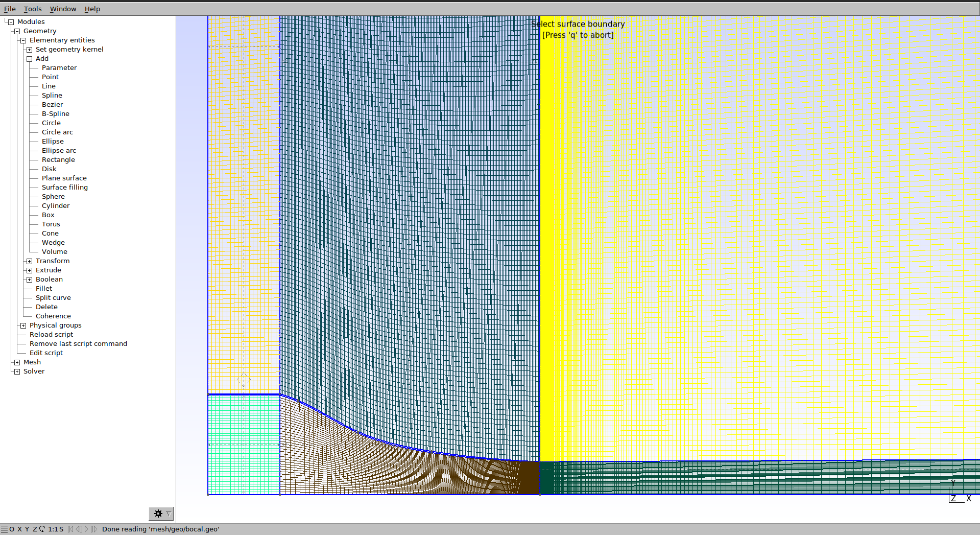Open the gear options dropdown button
The image size is (980, 535).
point(161,514)
